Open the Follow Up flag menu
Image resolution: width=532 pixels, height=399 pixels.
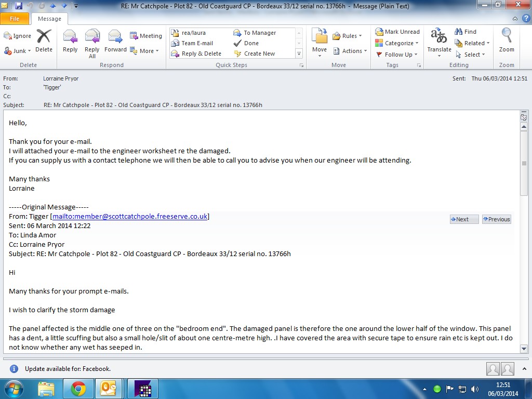click(396, 55)
